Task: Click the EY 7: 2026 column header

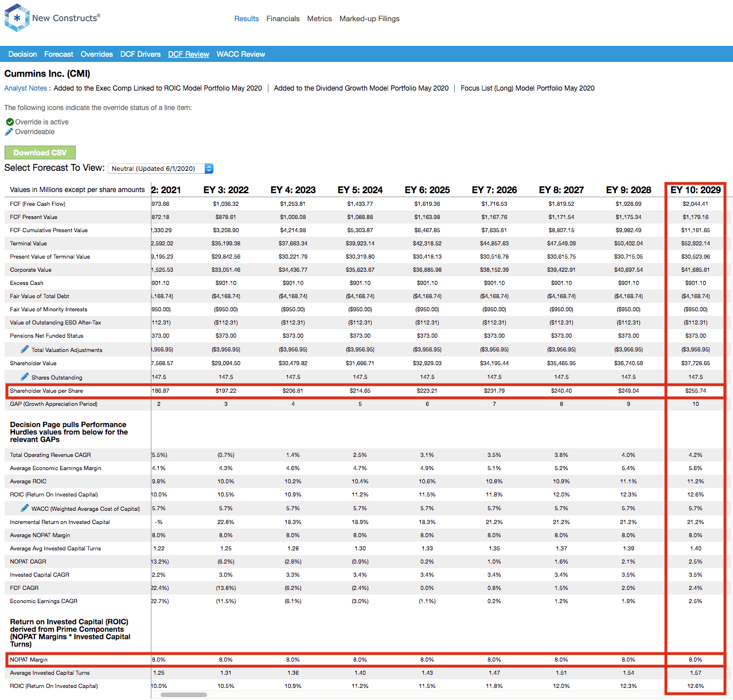Action: click(494, 190)
